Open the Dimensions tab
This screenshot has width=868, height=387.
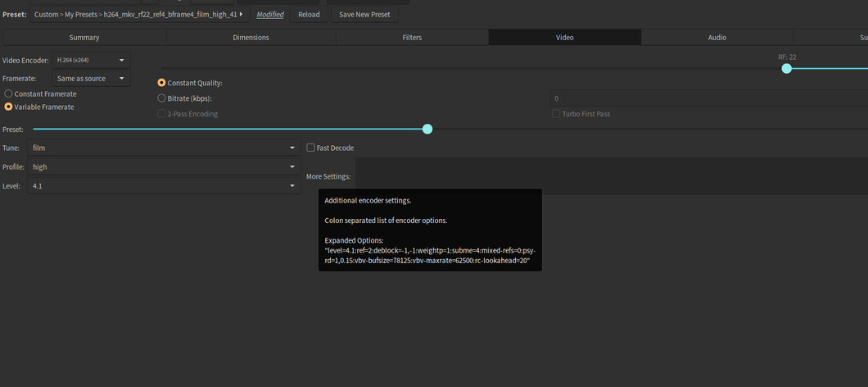[251, 37]
